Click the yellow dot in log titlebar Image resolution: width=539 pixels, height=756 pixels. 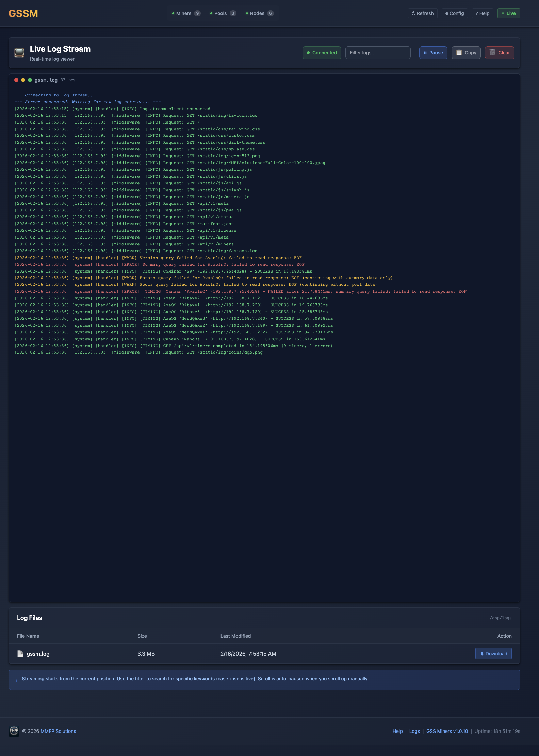23,80
